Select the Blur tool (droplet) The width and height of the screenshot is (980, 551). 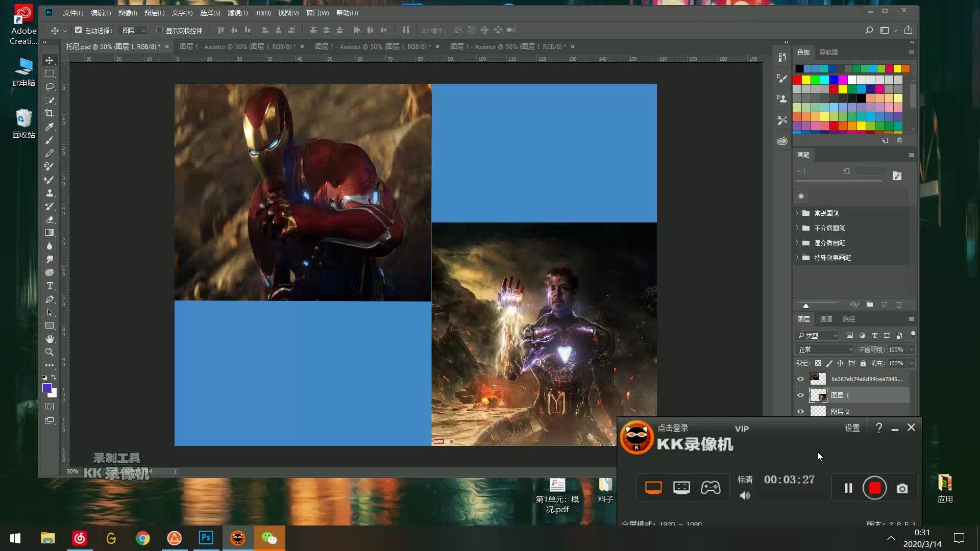click(50, 246)
